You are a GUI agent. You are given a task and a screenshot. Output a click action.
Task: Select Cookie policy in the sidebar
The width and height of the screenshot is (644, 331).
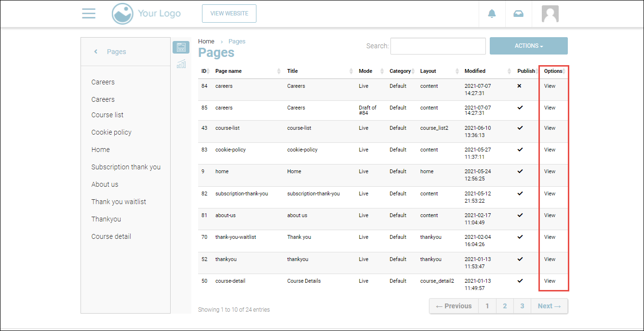coord(111,132)
